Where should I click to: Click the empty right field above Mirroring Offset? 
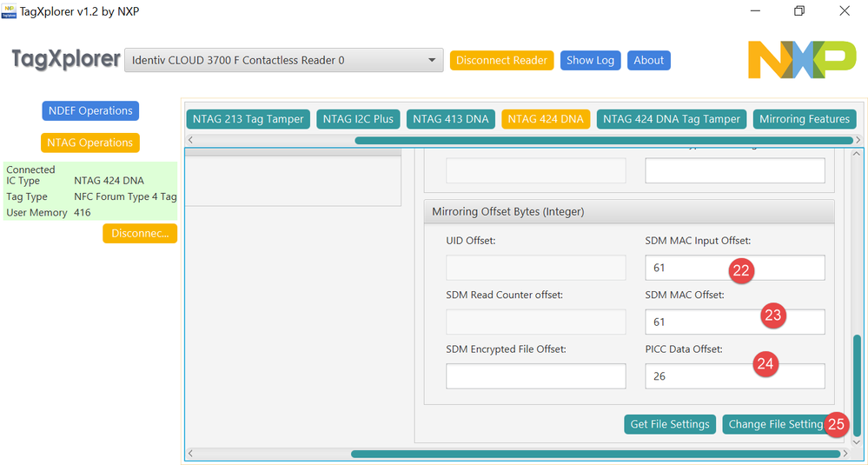735,170
